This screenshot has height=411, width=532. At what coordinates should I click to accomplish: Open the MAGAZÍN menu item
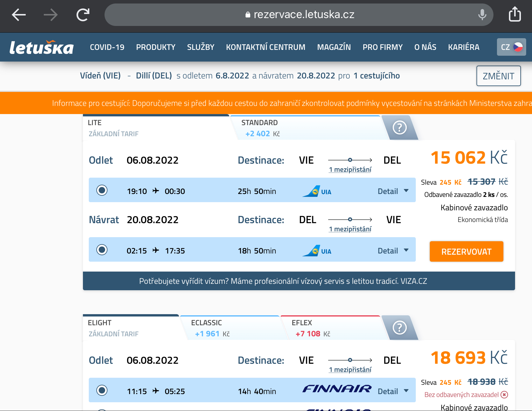click(334, 47)
